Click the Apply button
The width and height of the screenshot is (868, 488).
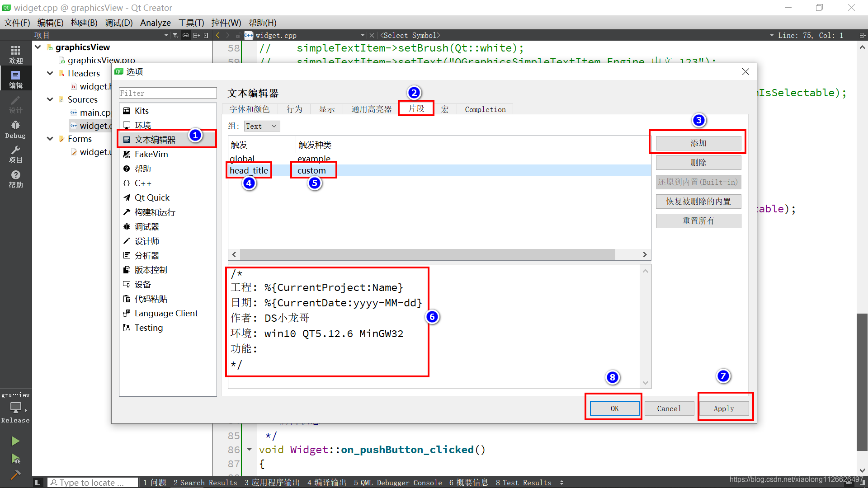(x=723, y=408)
